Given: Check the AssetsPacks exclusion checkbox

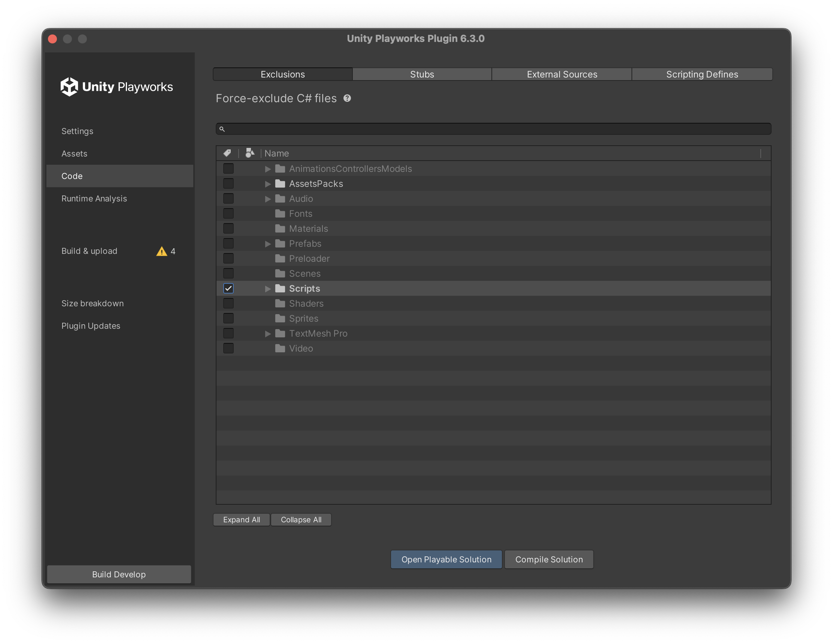Looking at the screenshot, I should pos(228,184).
